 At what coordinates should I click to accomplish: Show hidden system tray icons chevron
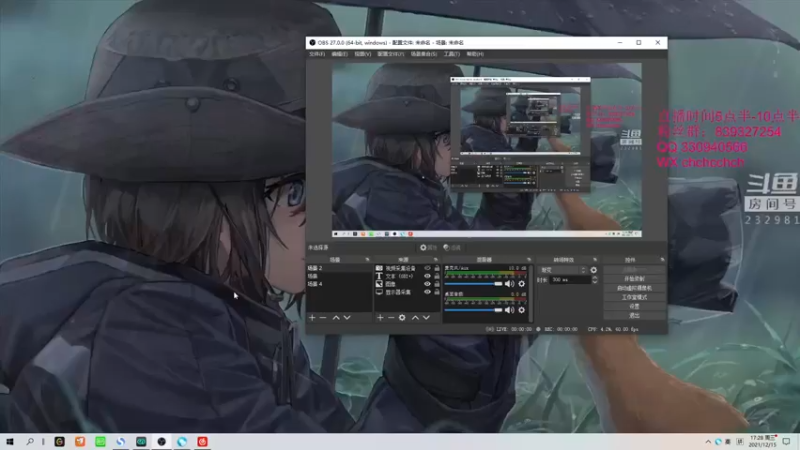click(708, 442)
